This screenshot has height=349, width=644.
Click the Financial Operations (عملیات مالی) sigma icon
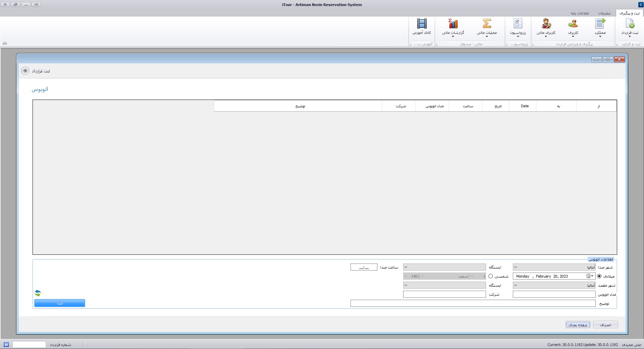(487, 24)
